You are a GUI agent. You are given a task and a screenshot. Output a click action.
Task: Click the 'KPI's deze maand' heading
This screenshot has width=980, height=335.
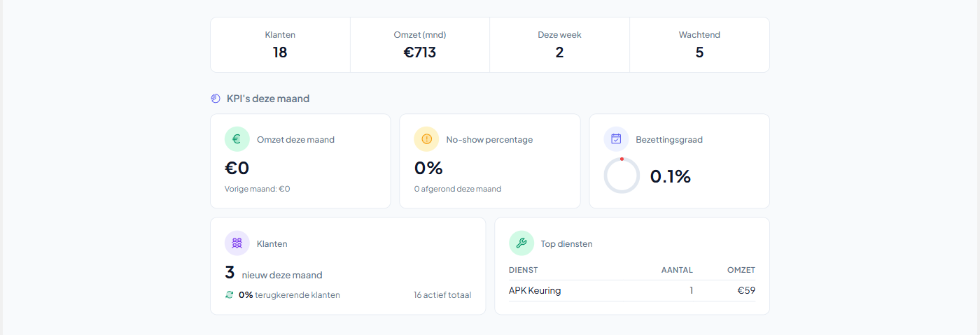[268, 99]
